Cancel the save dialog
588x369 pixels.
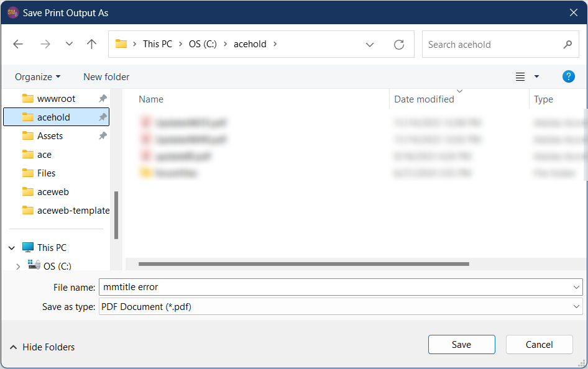(539, 344)
